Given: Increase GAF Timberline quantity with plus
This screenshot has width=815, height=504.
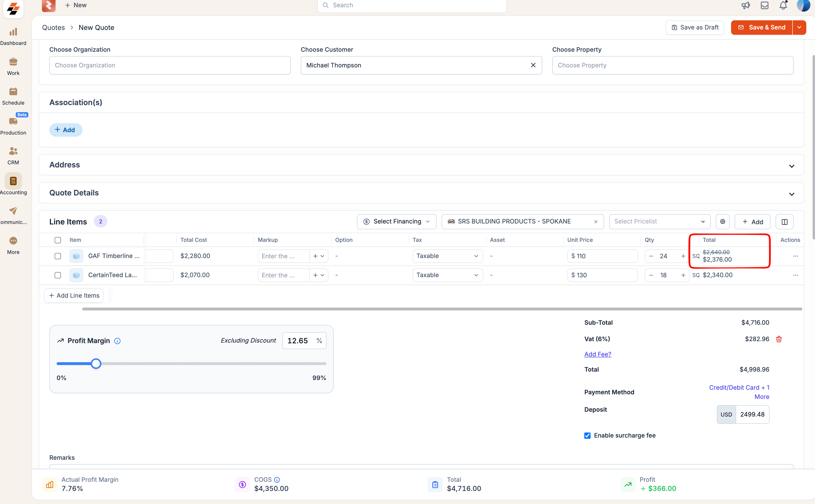Looking at the screenshot, I should click(x=683, y=256).
